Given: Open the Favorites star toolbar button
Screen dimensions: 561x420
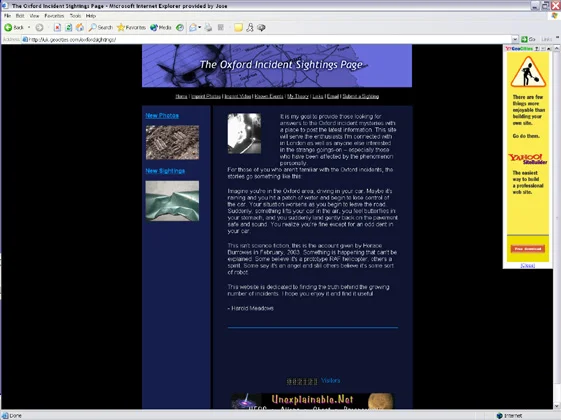Looking at the screenshot, I should (x=131, y=28).
